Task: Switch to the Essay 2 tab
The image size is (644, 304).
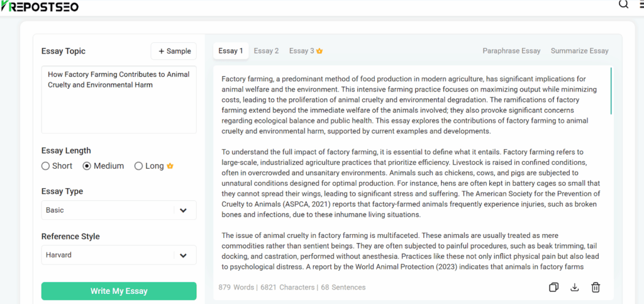Action: 266,51
